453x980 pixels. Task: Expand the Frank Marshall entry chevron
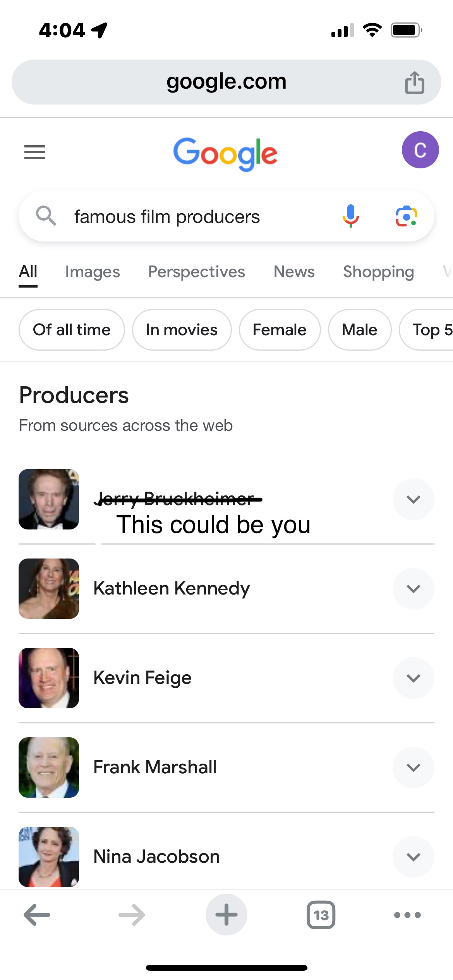tap(414, 768)
